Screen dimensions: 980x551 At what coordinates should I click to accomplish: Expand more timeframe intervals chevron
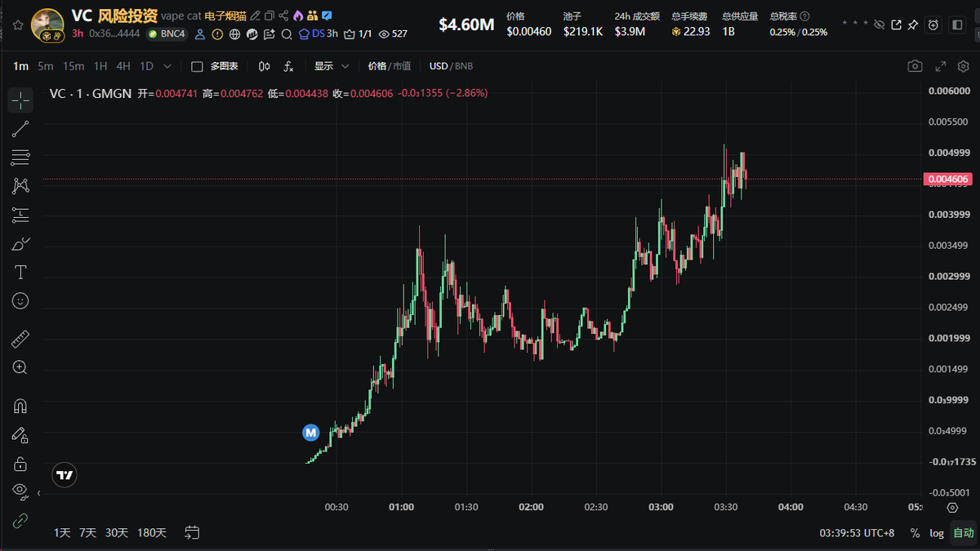167,66
